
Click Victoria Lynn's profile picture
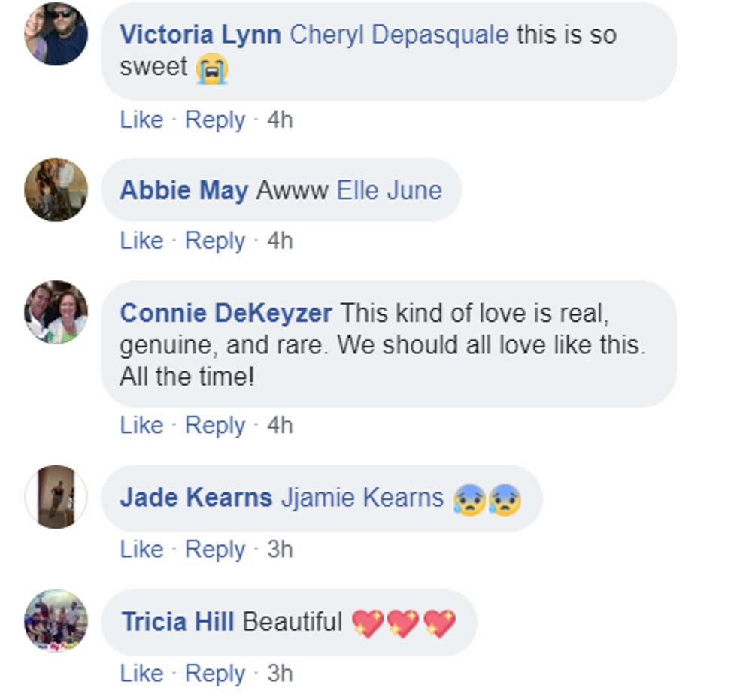point(56,34)
